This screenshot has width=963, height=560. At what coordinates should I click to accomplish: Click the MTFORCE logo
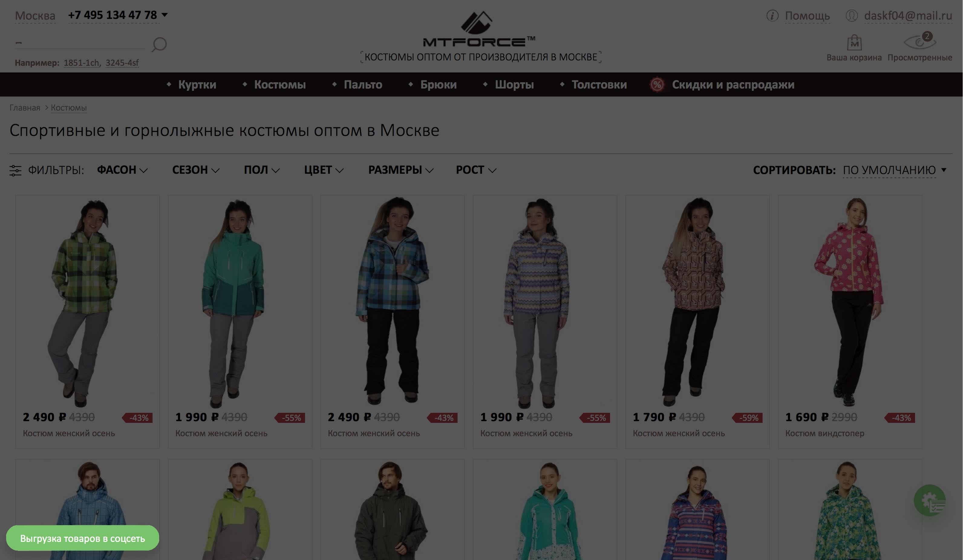[x=479, y=29]
